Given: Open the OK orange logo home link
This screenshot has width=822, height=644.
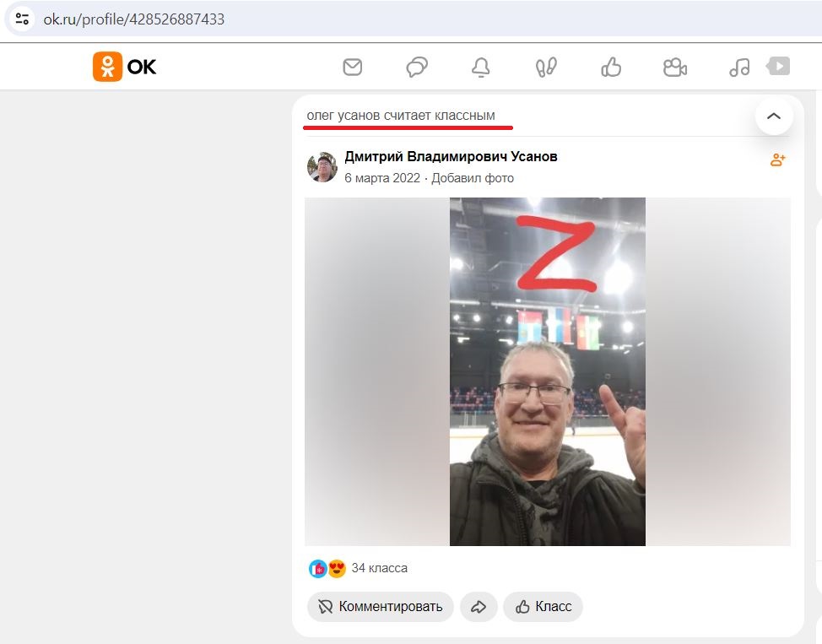Looking at the screenshot, I should pyautogui.click(x=125, y=67).
